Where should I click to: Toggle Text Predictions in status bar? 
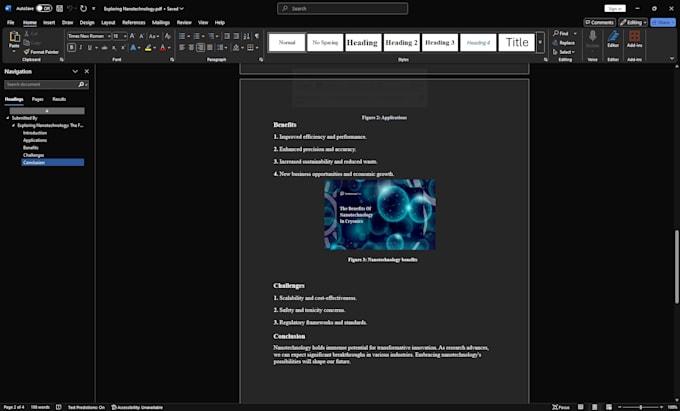(x=86, y=408)
